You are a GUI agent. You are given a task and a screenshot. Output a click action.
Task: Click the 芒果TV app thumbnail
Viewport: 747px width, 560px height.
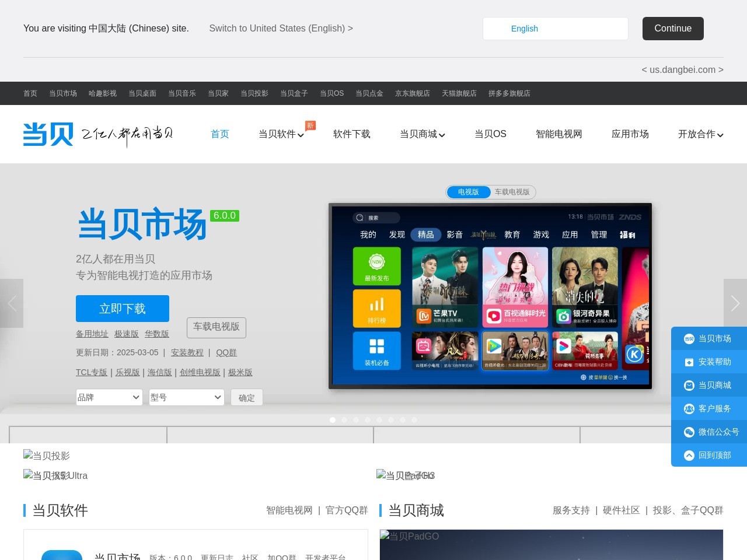point(445,286)
